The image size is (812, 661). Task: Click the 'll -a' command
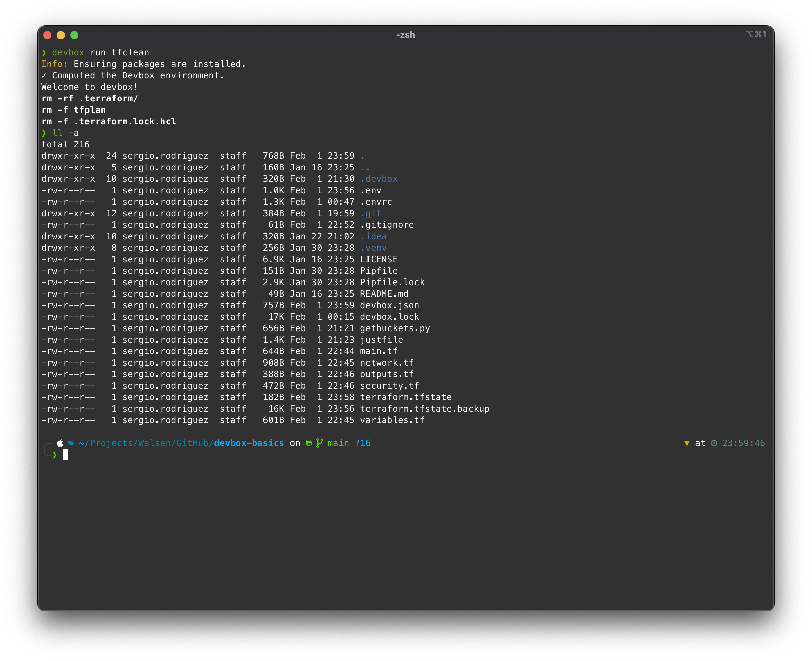pos(66,133)
